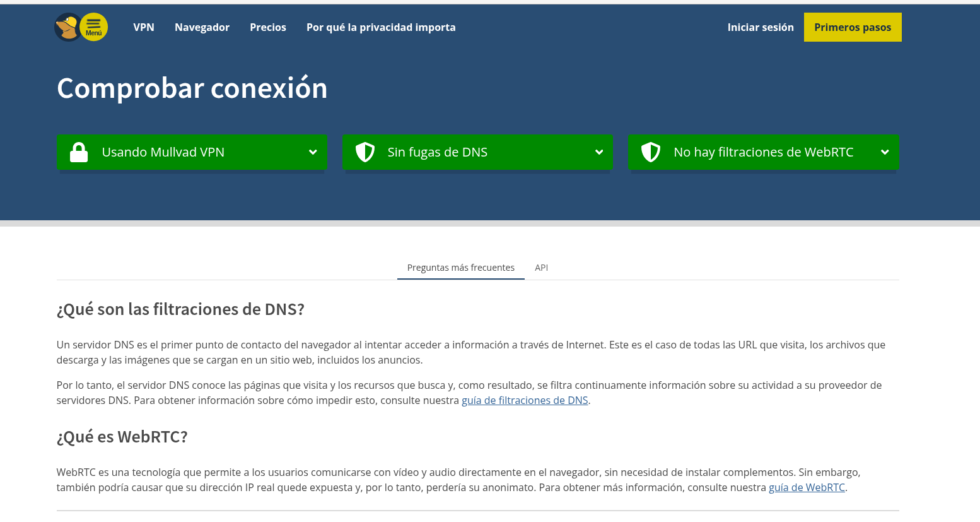Switch to the API tab
Viewport: 980px width, 522px height.
click(541, 268)
